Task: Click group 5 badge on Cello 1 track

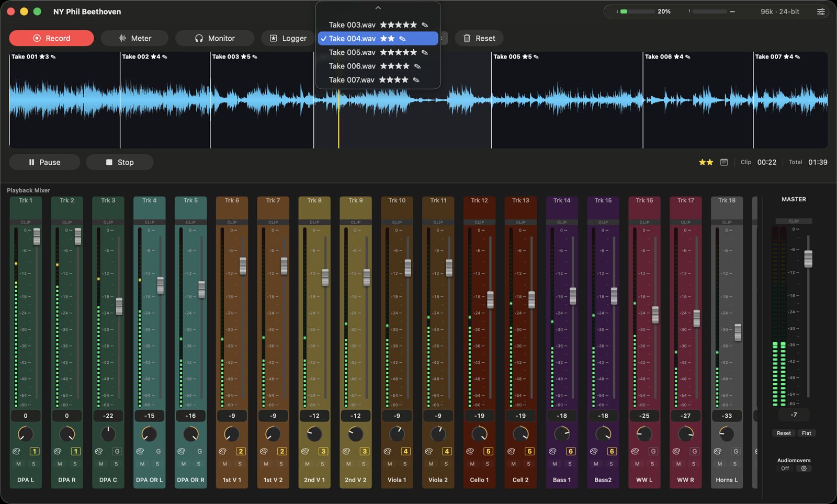Action: [x=488, y=451]
